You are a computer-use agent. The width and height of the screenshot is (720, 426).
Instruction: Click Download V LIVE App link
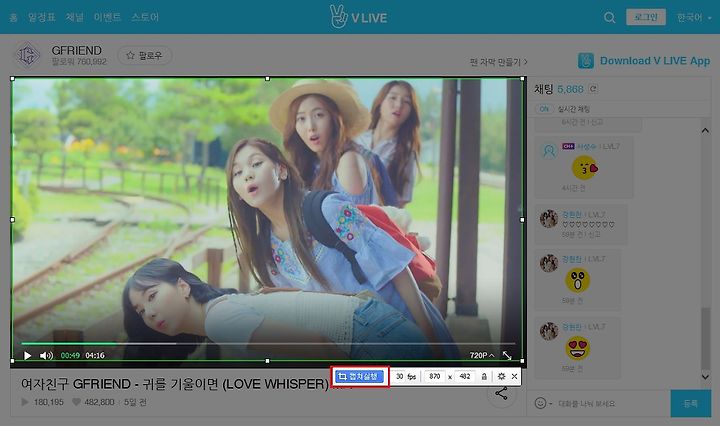click(x=655, y=61)
